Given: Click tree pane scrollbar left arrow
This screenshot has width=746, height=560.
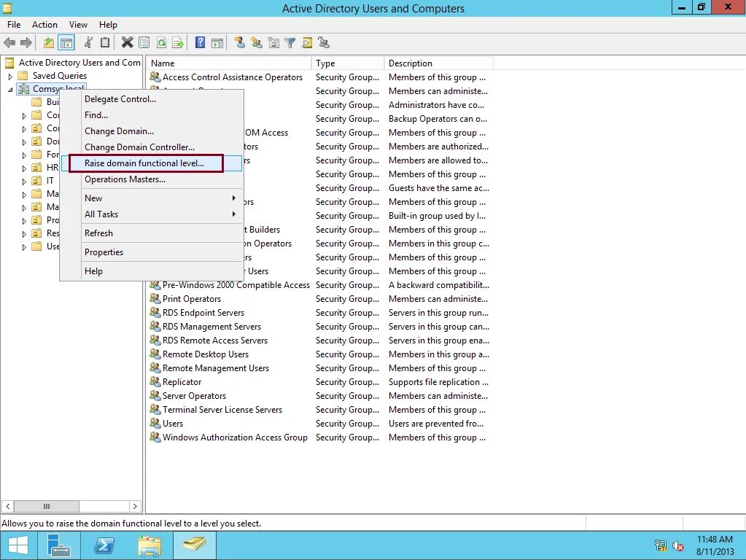Looking at the screenshot, I should pos(7,506).
